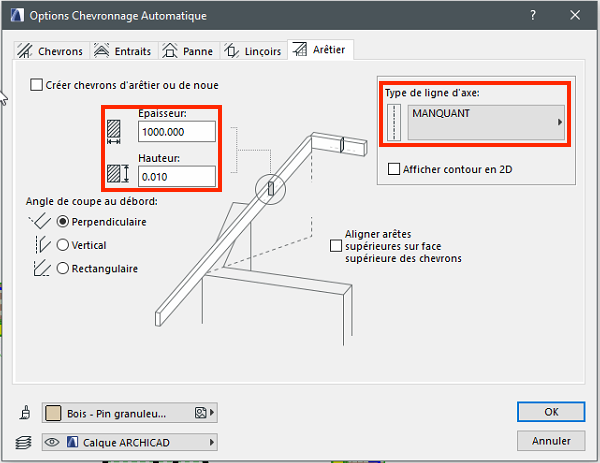Click the Annuler button

click(551, 441)
